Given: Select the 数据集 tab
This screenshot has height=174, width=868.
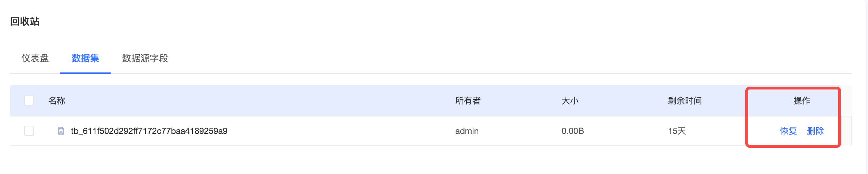Looking at the screenshot, I should tap(85, 58).
